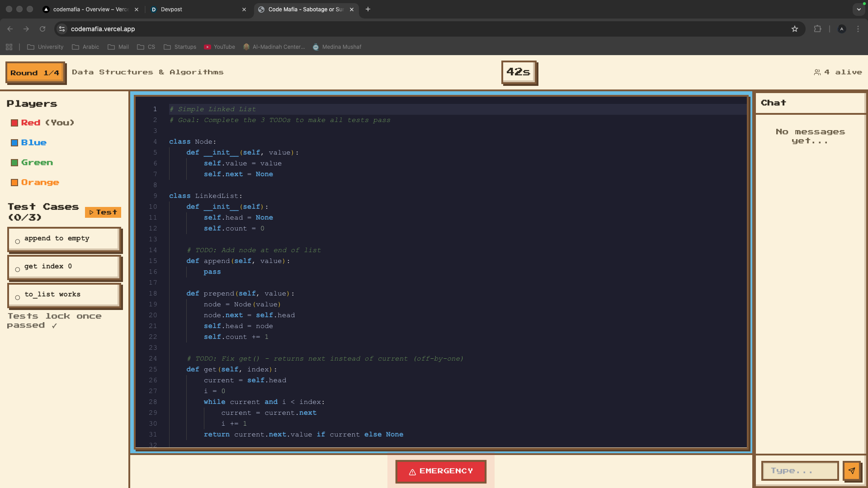The height and width of the screenshot is (488, 868).
Task: Open Chrome's three-dot menu
Action: pos(858,29)
